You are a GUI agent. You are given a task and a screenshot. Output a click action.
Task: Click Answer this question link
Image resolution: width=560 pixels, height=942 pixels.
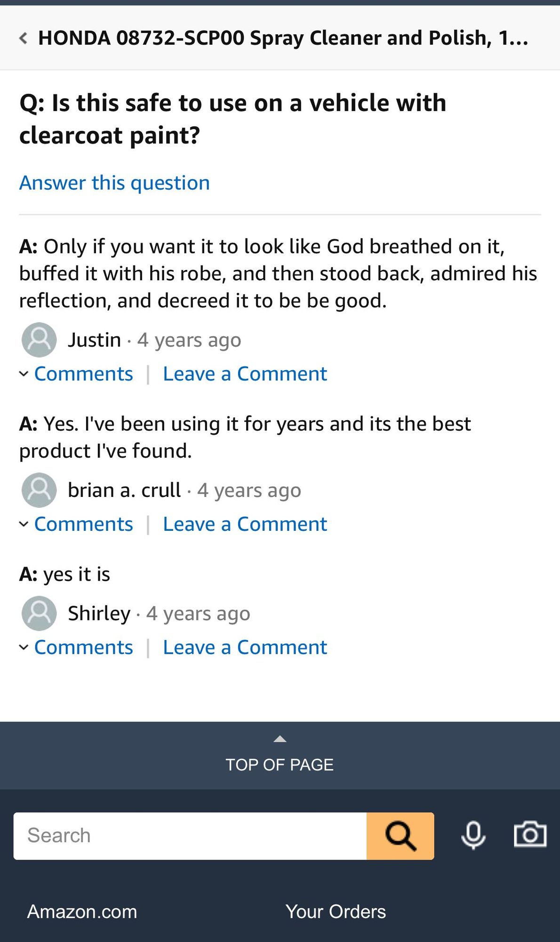pos(114,183)
